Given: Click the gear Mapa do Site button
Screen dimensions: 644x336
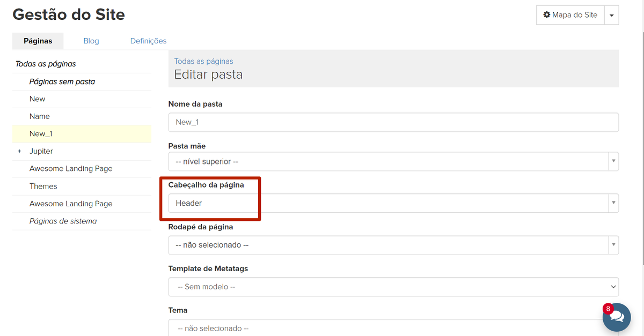Looking at the screenshot, I should (570, 15).
